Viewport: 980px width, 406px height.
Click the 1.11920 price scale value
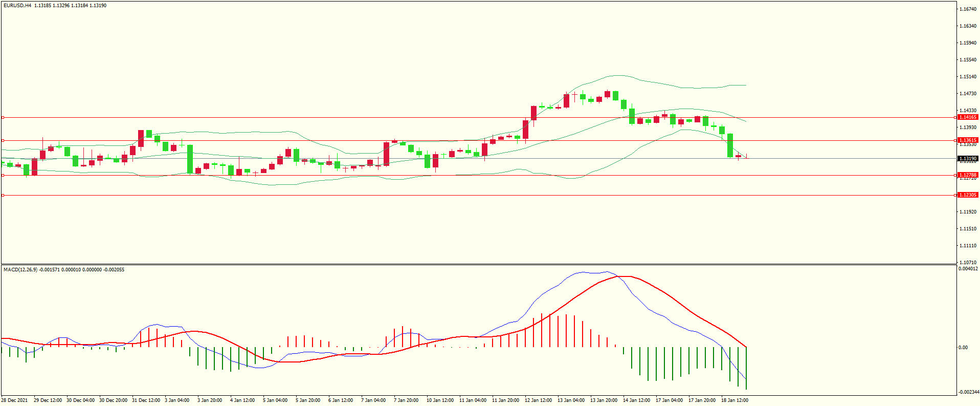968,212
